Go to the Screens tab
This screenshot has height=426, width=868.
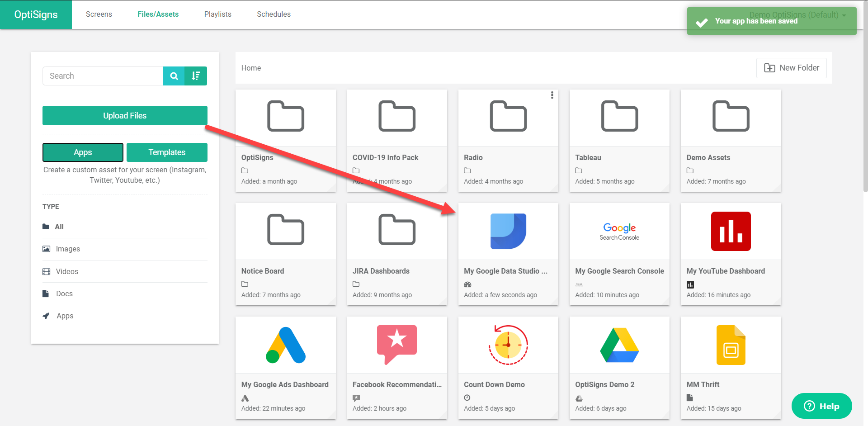click(99, 14)
